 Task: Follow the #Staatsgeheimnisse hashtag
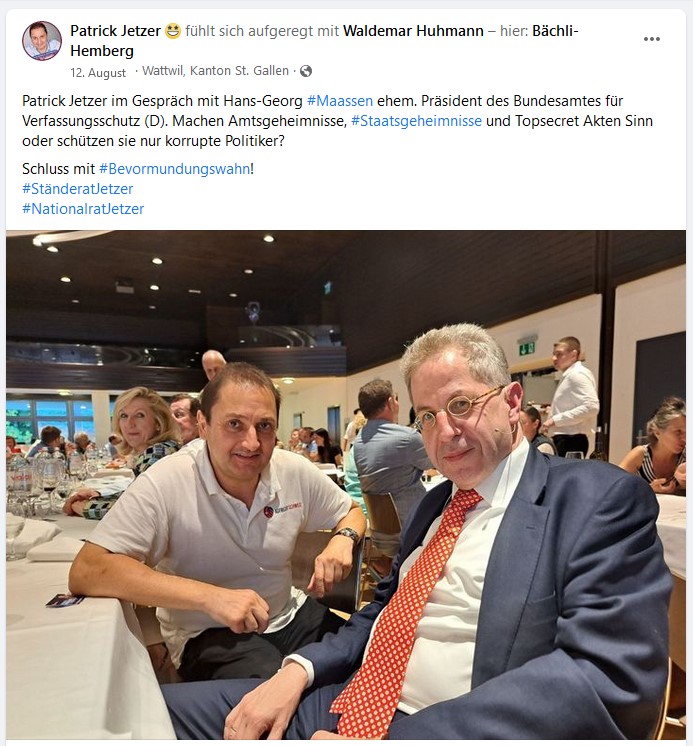[416, 121]
